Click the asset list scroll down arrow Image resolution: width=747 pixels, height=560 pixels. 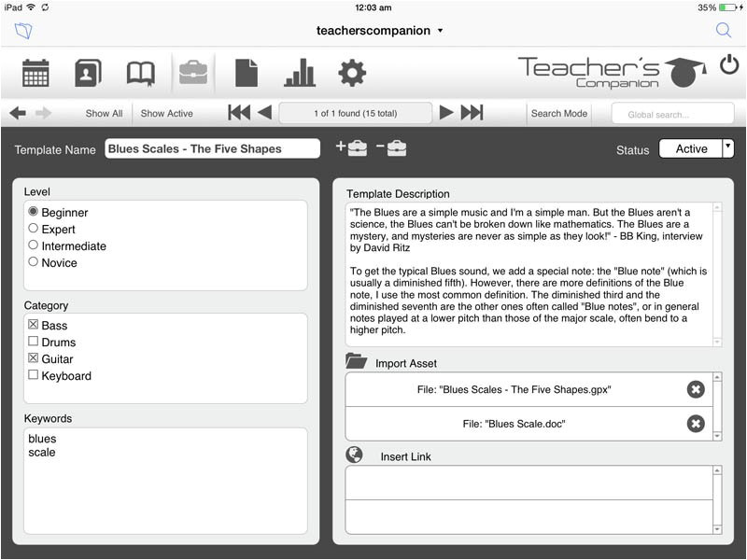point(717,436)
